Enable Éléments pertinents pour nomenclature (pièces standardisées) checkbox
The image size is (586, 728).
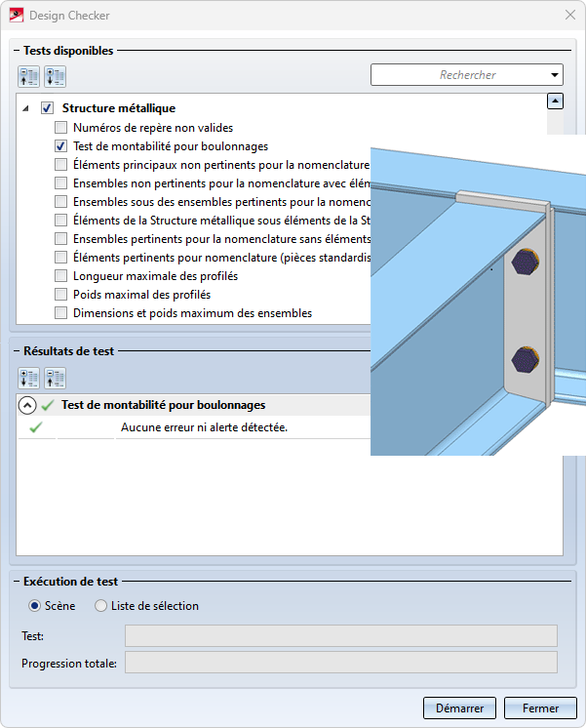pyautogui.click(x=60, y=258)
